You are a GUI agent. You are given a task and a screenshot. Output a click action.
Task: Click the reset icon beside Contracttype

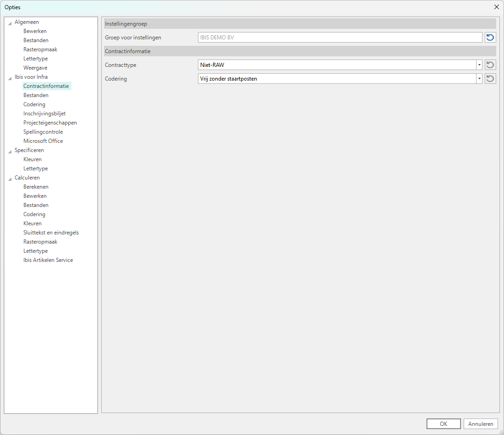(490, 65)
